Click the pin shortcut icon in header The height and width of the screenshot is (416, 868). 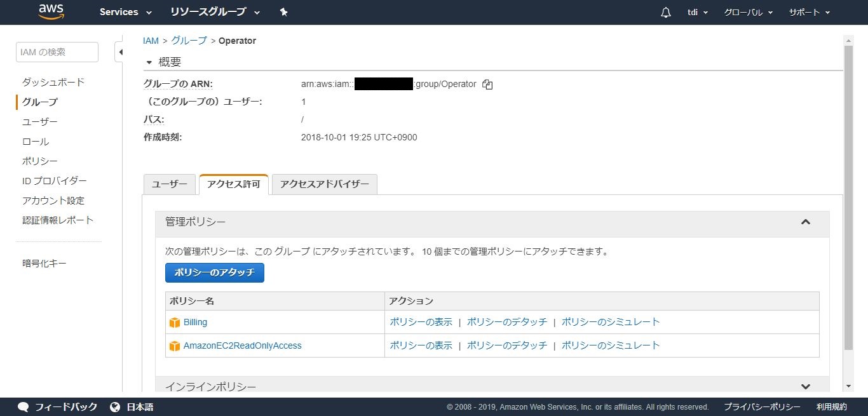tap(283, 12)
